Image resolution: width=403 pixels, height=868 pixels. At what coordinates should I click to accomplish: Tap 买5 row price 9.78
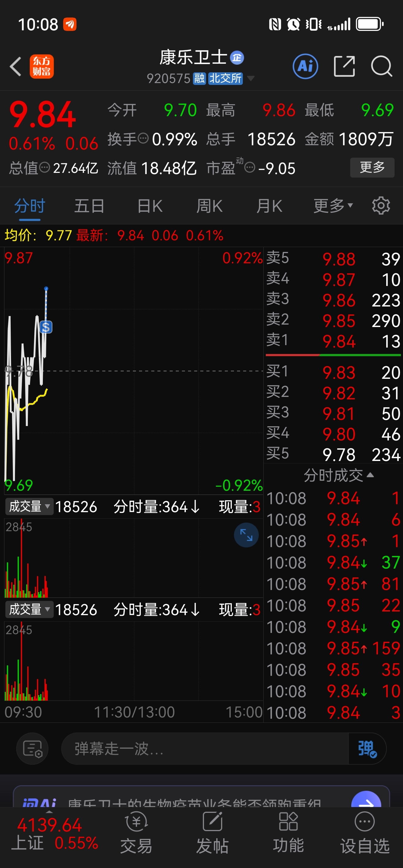[339, 455]
